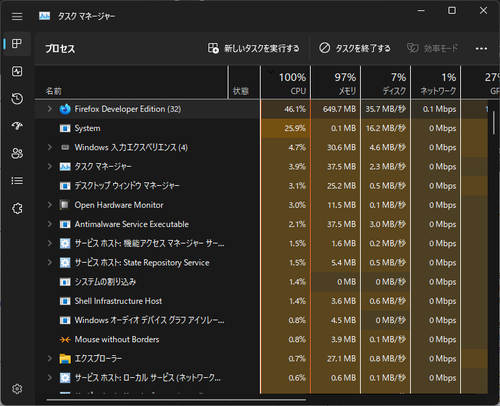Sort by CPU column header
This screenshot has height=406, width=500.
[285, 82]
